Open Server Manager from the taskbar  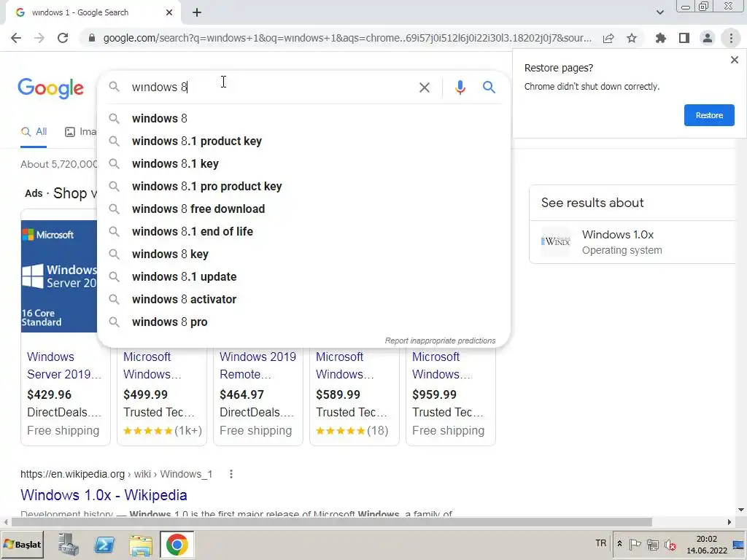(68, 545)
